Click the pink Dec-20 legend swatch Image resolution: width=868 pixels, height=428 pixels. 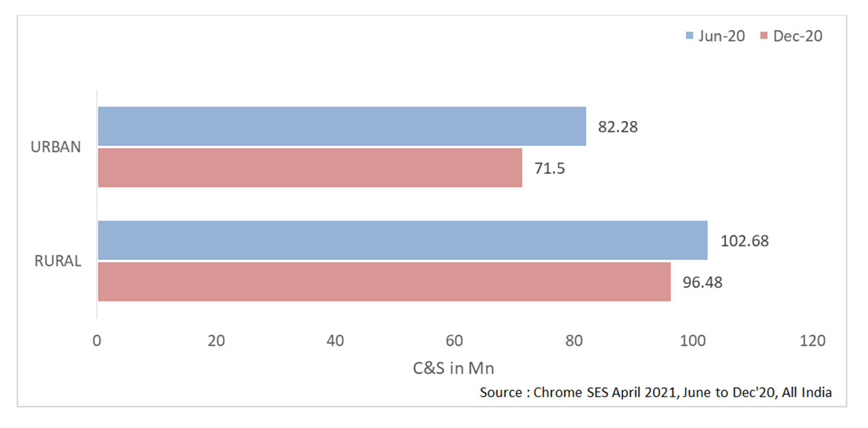click(764, 36)
